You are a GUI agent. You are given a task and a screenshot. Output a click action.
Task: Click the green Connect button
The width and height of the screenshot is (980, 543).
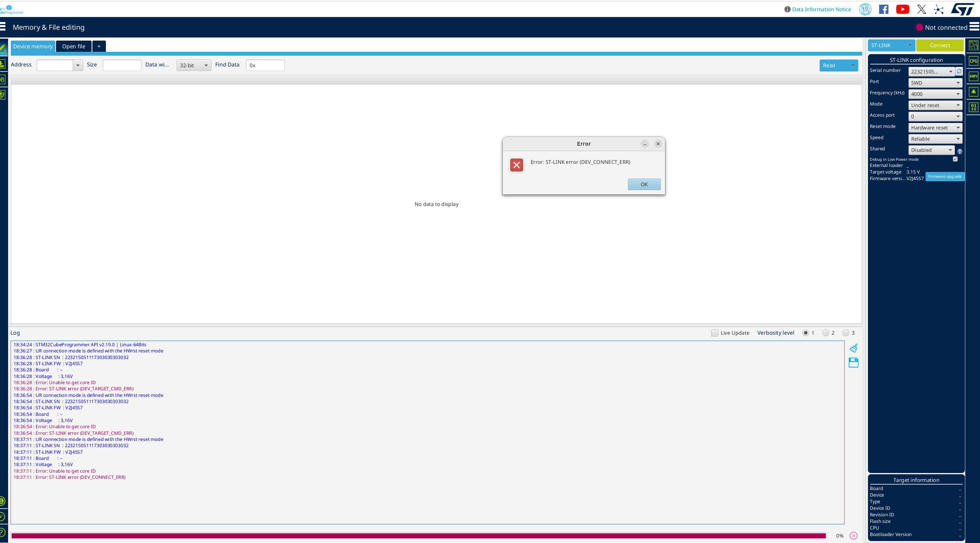tap(939, 45)
